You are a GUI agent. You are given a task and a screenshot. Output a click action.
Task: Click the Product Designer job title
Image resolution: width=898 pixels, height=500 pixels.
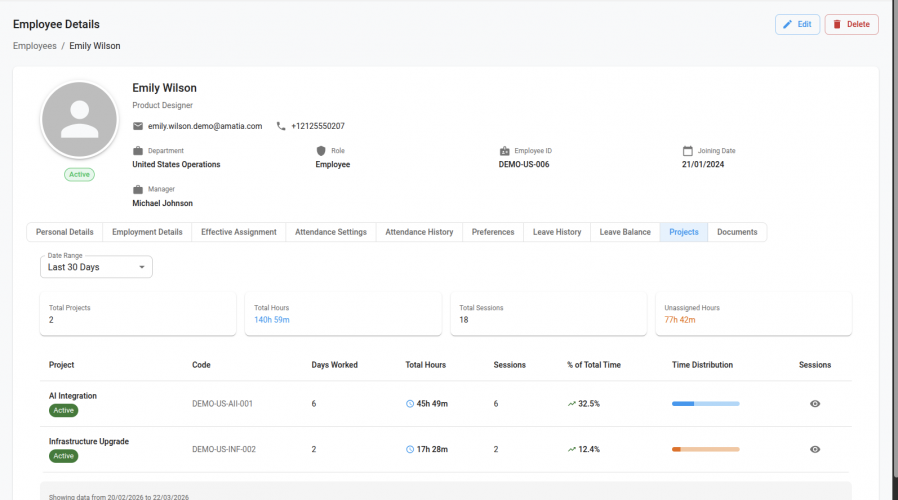pyautogui.click(x=163, y=105)
